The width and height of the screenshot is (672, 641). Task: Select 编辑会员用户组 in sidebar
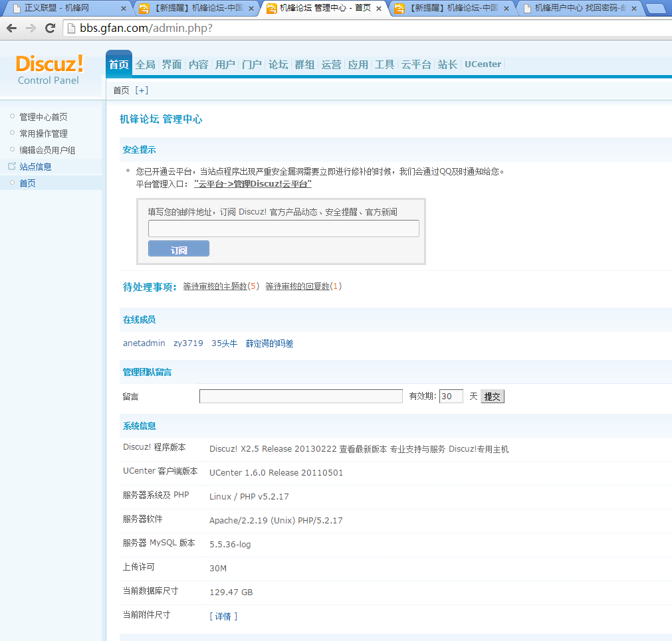(x=47, y=150)
